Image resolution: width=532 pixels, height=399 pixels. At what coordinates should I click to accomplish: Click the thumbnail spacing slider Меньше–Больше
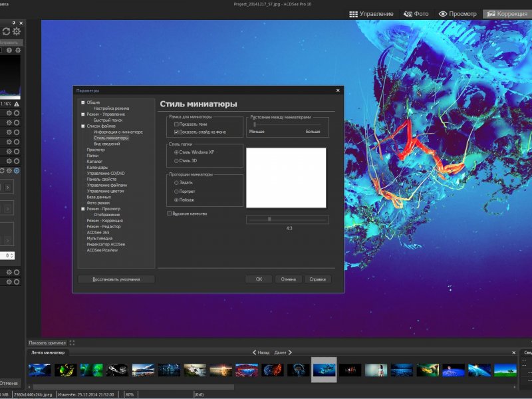click(287, 124)
